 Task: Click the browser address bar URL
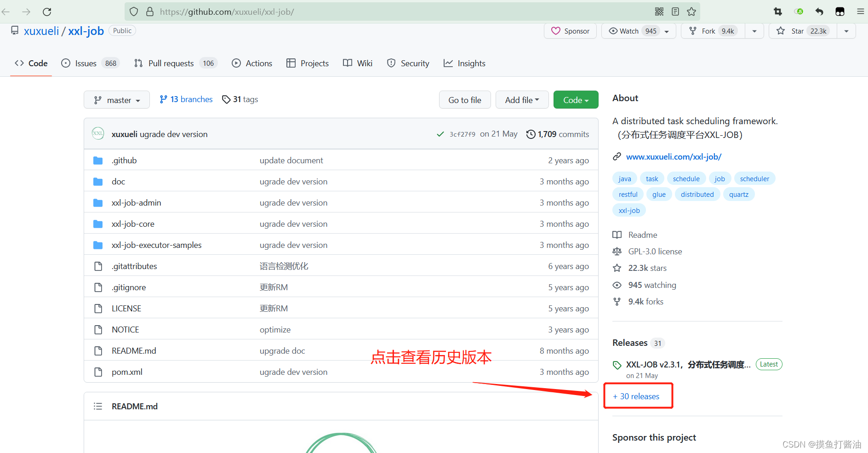(x=227, y=12)
